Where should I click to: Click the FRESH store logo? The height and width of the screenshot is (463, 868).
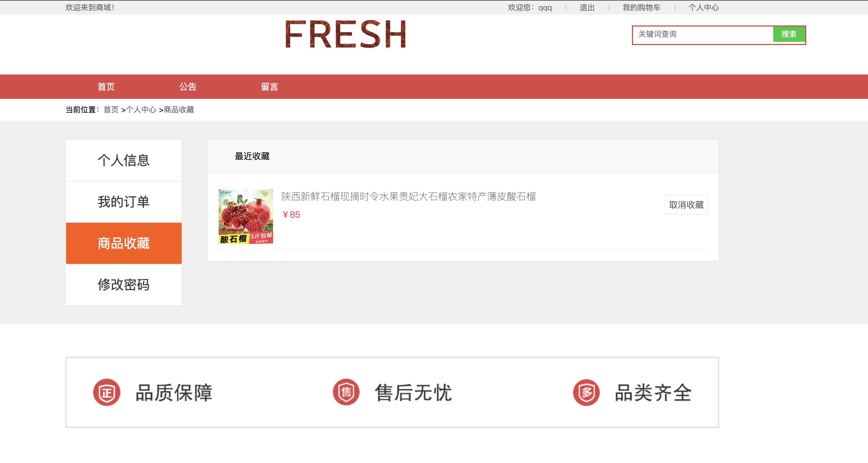[x=345, y=34]
